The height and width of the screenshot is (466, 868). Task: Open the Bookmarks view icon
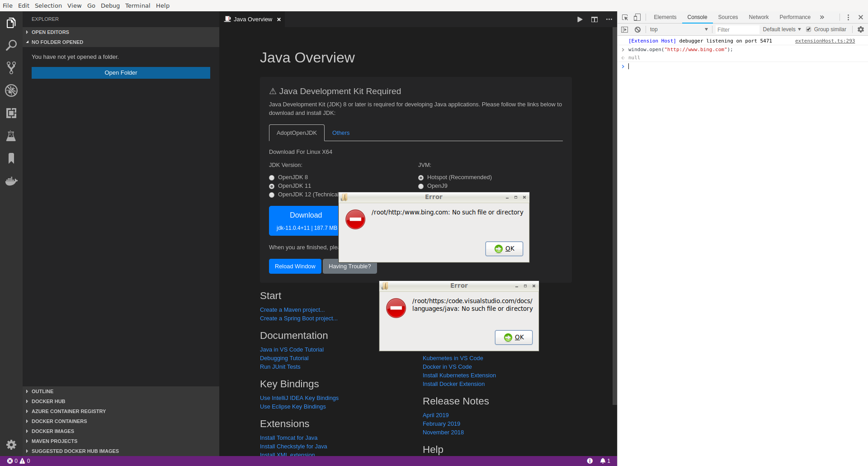tap(11, 158)
